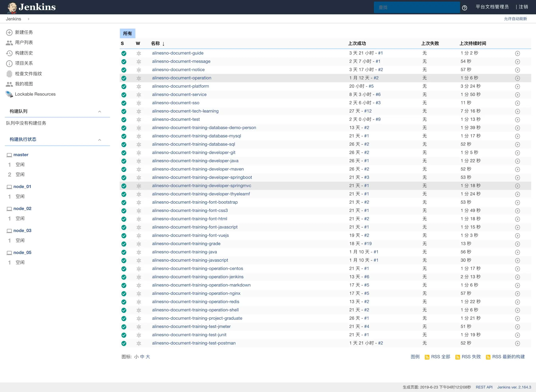Sort the table by the name column header
Screen dimensions: 536x392
155,43
